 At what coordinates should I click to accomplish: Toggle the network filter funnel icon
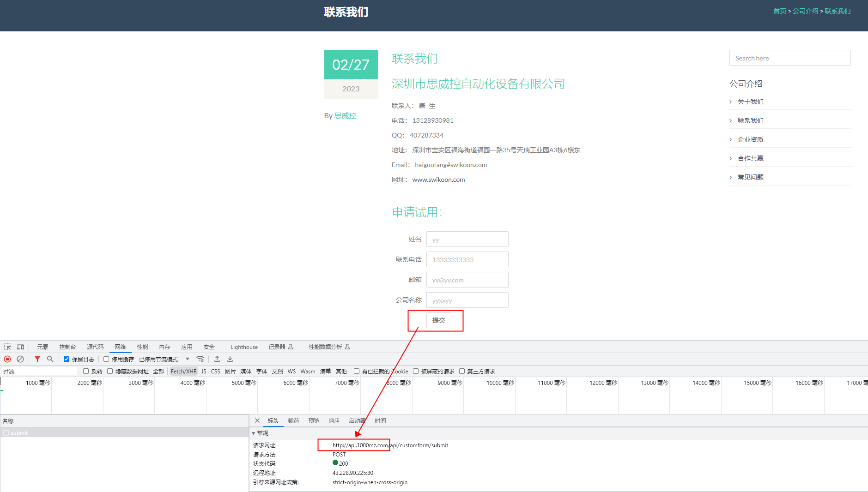click(37, 359)
